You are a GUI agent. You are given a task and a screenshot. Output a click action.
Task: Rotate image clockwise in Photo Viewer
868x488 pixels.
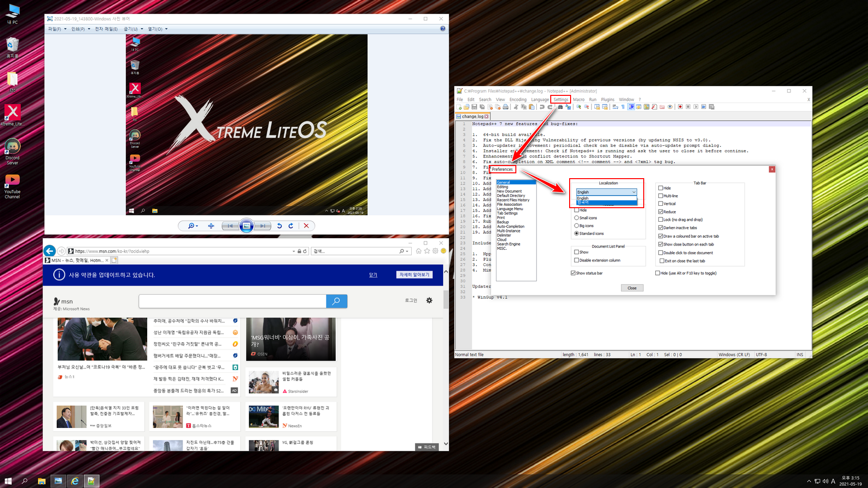[291, 226]
